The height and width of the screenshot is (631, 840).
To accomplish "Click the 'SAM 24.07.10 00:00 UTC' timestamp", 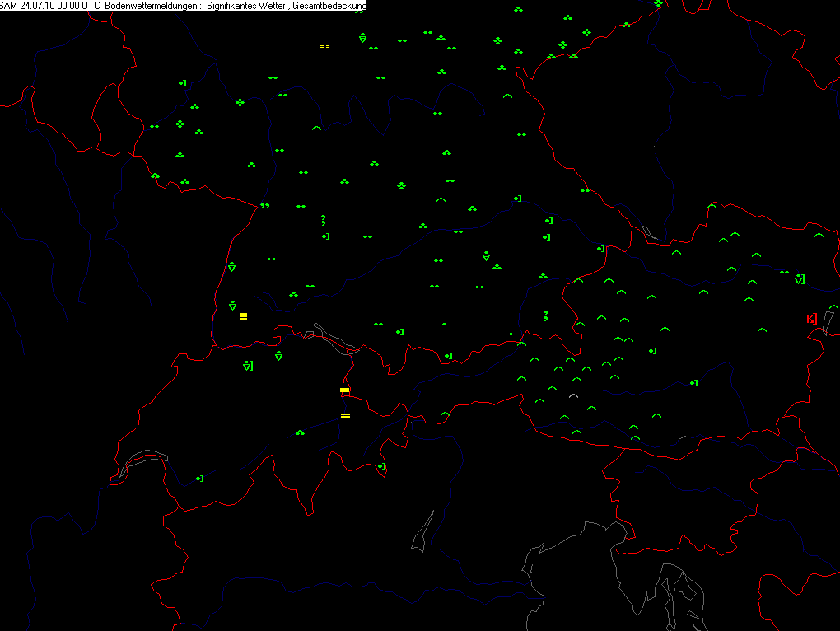I will (49, 6).
